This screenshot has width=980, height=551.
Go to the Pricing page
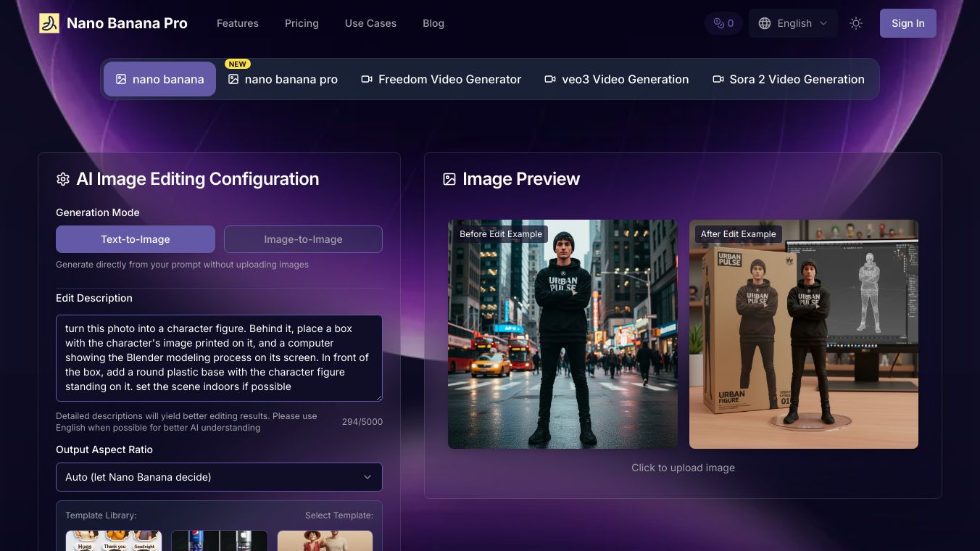coord(302,23)
